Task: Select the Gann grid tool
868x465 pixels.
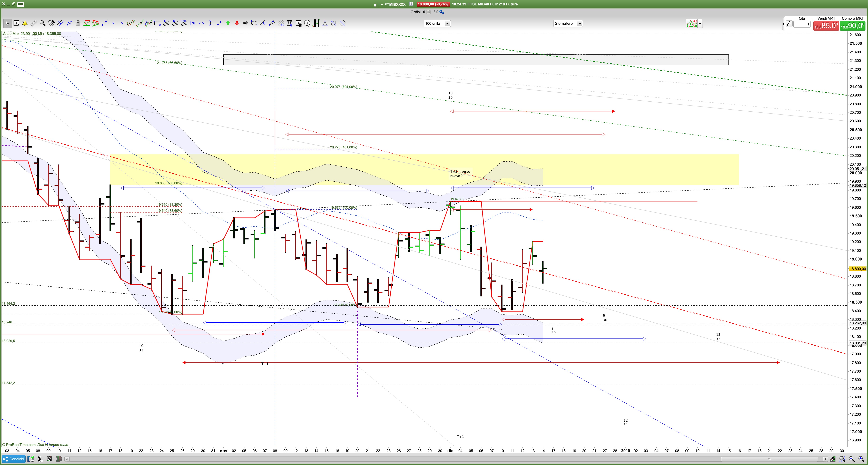Action: (x=281, y=23)
